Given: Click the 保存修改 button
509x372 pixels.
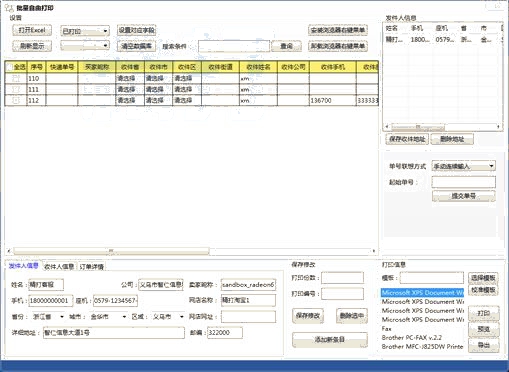Looking at the screenshot, I should coord(308,315).
